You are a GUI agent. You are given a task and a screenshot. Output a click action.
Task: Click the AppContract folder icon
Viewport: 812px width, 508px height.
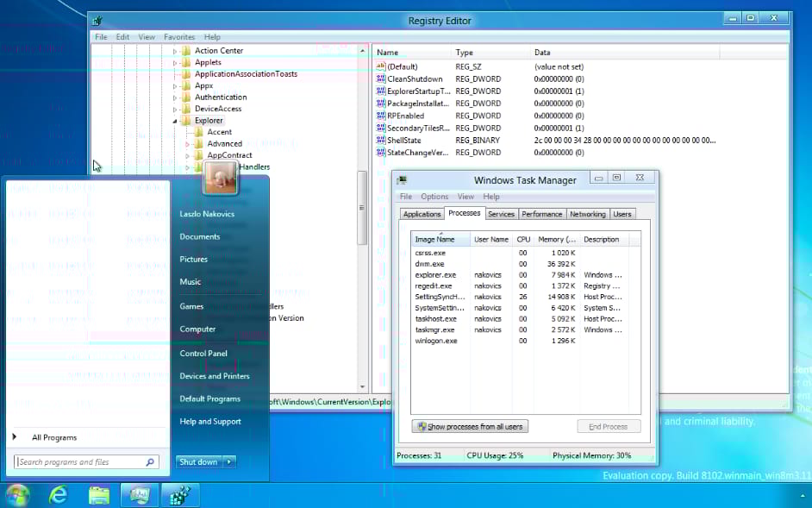tap(199, 155)
